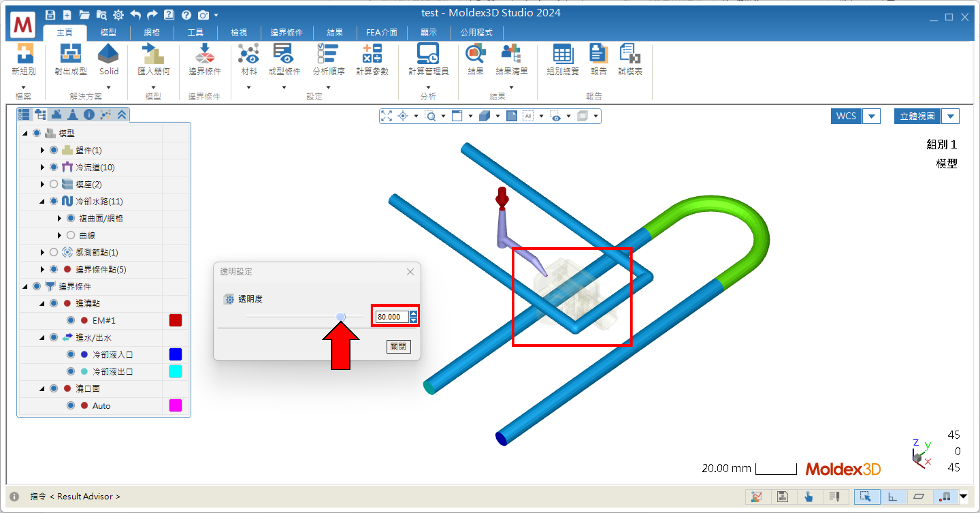
Task: Click the red EM#1 color swatch
Action: pyautogui.click(x=175, y=320)
